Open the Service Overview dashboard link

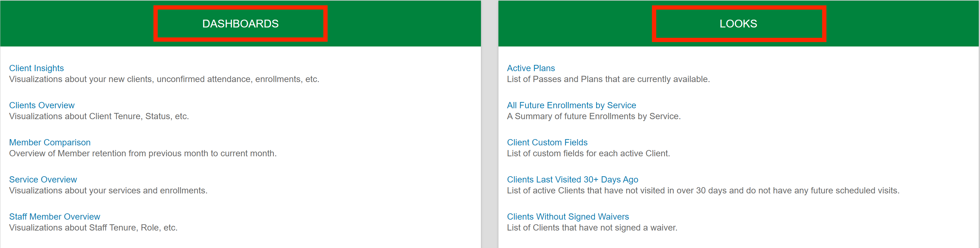[x=43, y=179]
